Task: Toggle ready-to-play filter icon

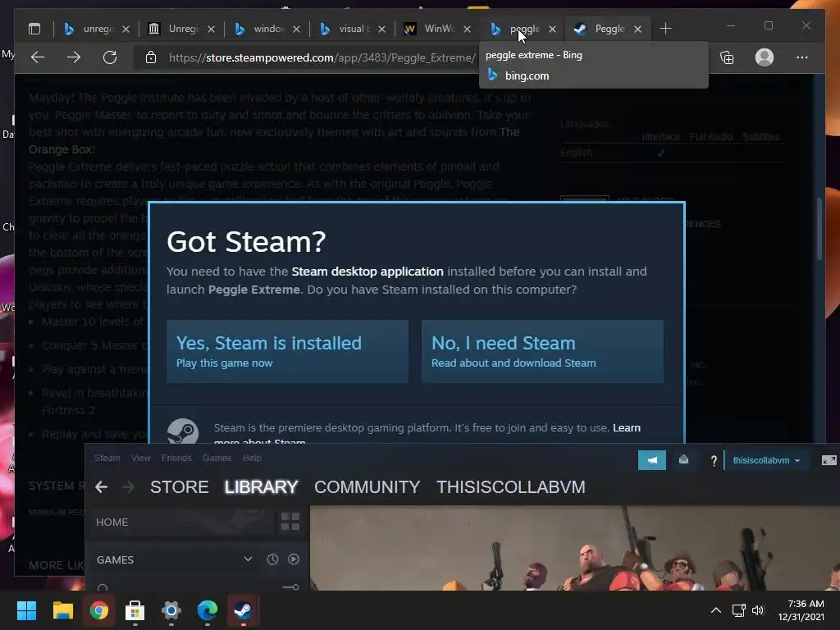Action: click(x=294, y=559)
